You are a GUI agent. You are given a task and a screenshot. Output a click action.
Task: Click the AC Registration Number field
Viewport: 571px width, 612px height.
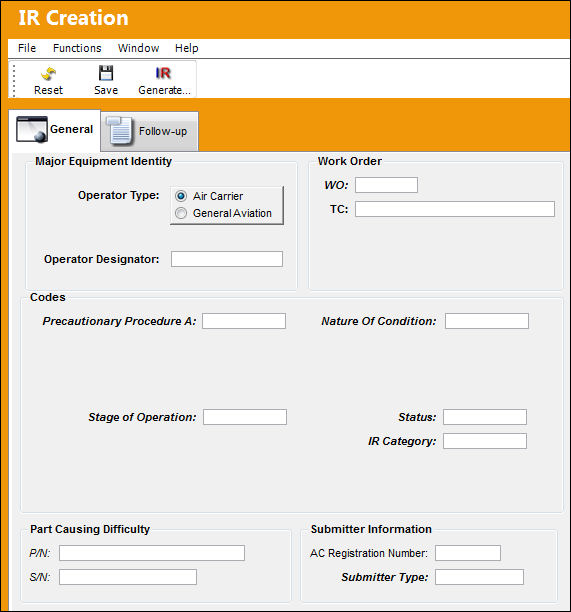point(468,553)
